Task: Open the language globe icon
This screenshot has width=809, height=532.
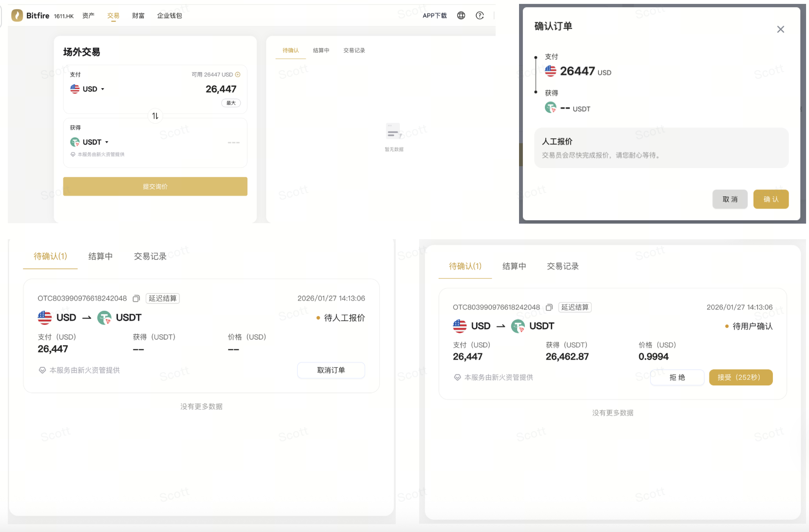Action: (x=461, y=16)
